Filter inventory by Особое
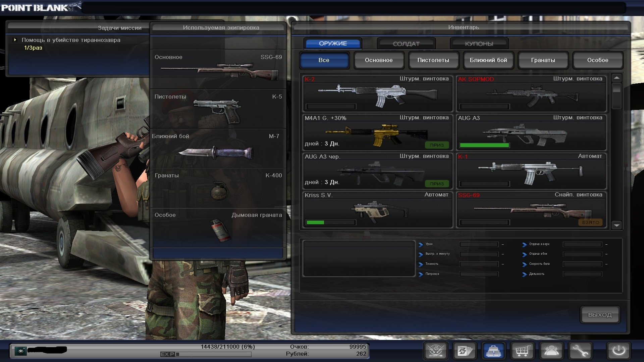This screenshot has width=644, height=362. tap(598, 60)
